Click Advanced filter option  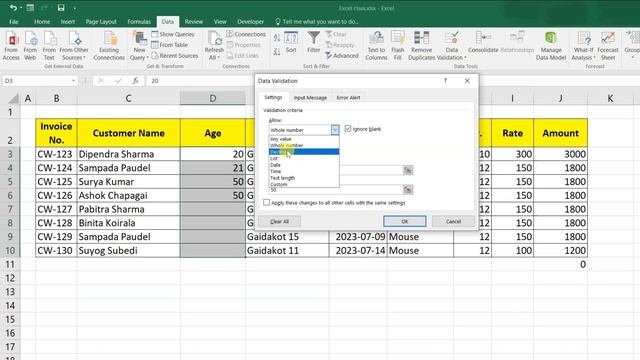[342, 56]
